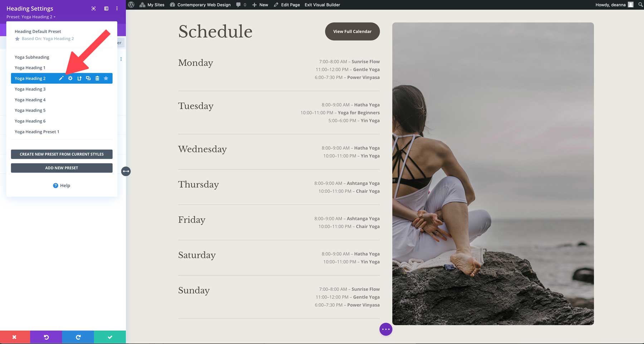Open search from the admin bar magnifier
Viewport: 644px width, 344px height.
click(x=640, y=5)
